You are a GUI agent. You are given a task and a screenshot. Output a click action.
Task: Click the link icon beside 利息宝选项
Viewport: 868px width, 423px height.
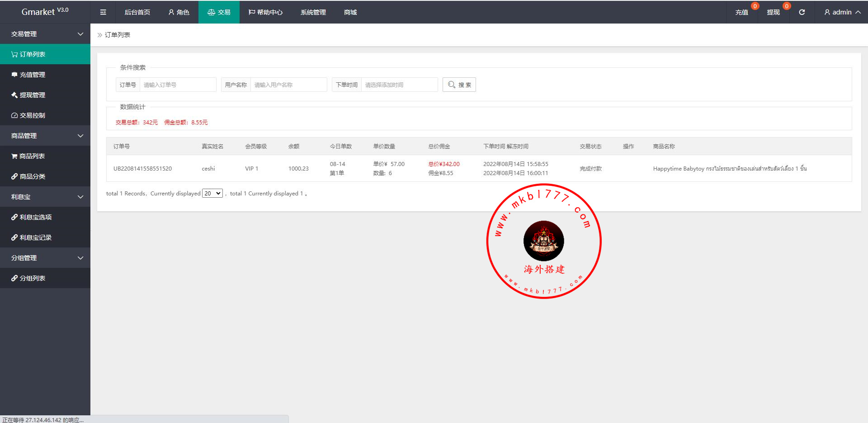pyautogui.click(x=14, y=217)
